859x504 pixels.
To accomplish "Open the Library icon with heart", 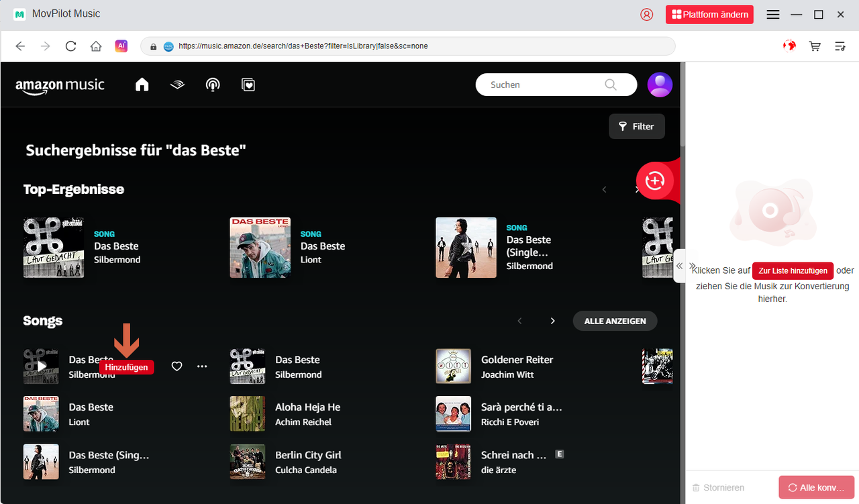I will click(x=248, y=85).
